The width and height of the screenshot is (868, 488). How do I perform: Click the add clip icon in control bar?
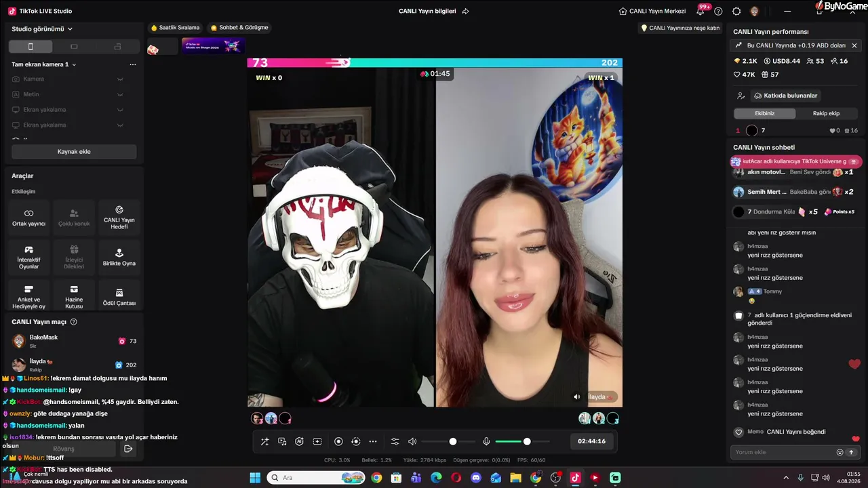click(317, 441)
